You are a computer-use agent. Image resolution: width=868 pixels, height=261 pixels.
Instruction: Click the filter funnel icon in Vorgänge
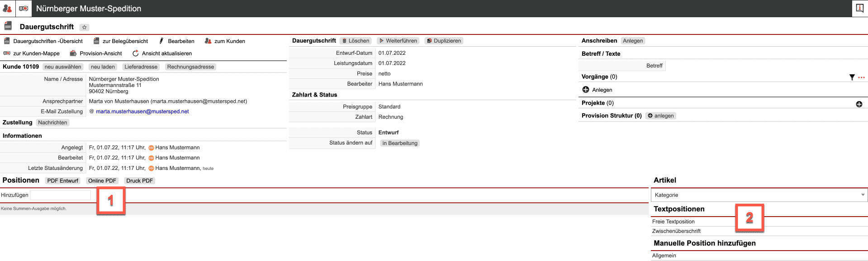tap(852, 77)
